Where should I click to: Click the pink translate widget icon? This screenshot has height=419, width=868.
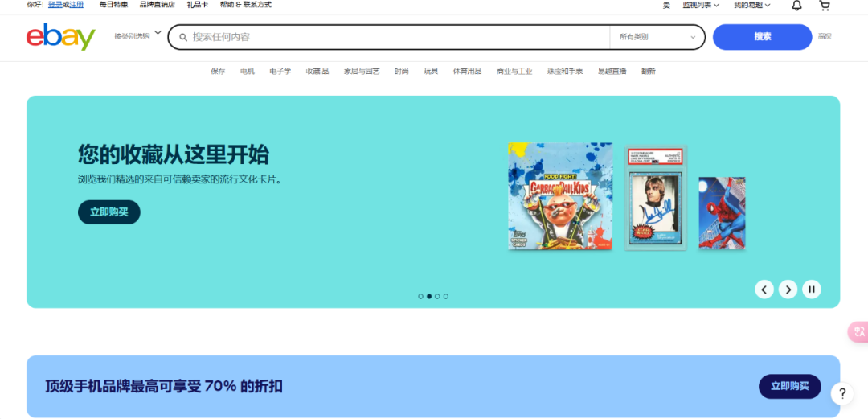[x=858, y=331]
